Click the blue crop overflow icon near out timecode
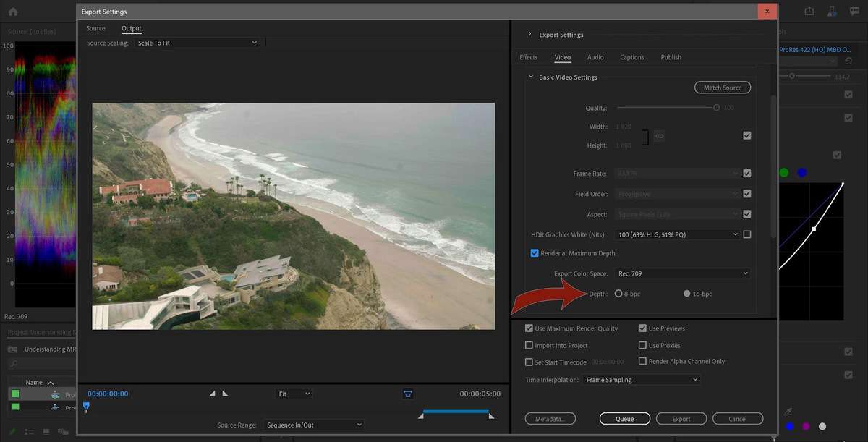Image resolution: width=868 pixels, height=442 pixels. click(407, 394)
